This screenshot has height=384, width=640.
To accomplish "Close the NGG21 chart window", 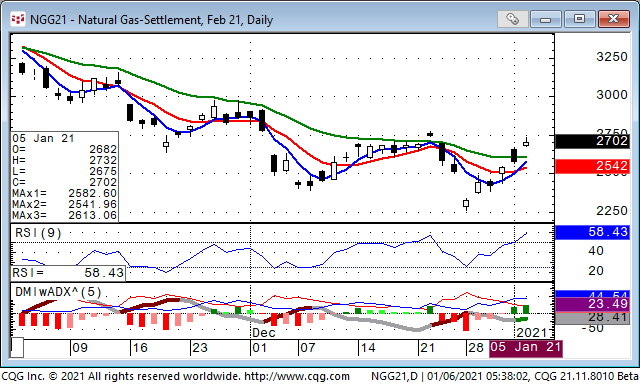I will 613,19.
